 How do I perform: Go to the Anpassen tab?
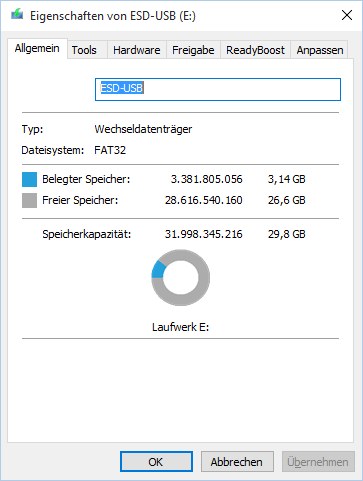(x=320, y=50)
